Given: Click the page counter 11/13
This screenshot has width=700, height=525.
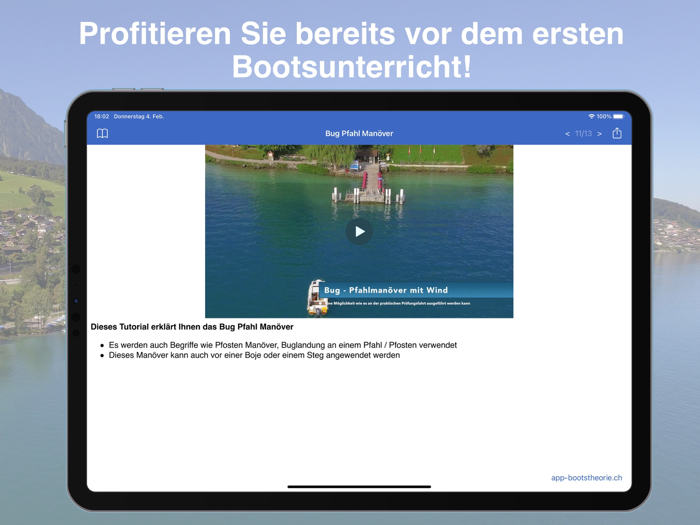Looking at the screenshot, I should pos(583,133).
